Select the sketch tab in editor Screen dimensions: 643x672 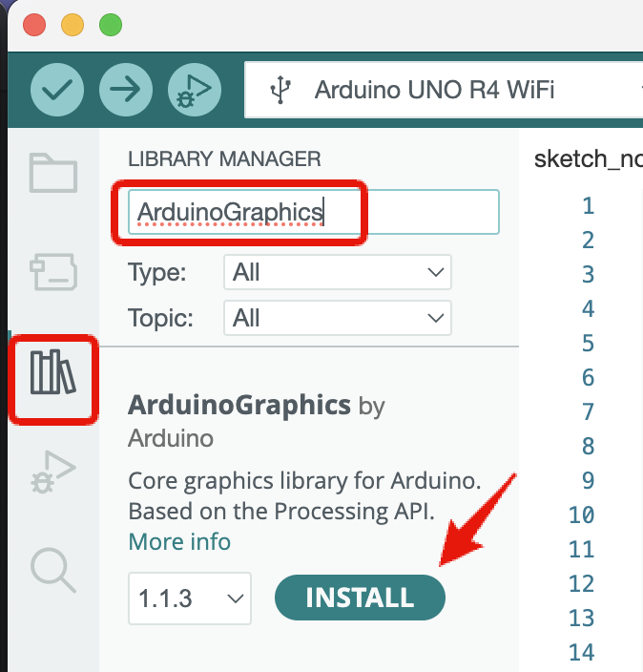coord(589,159)
